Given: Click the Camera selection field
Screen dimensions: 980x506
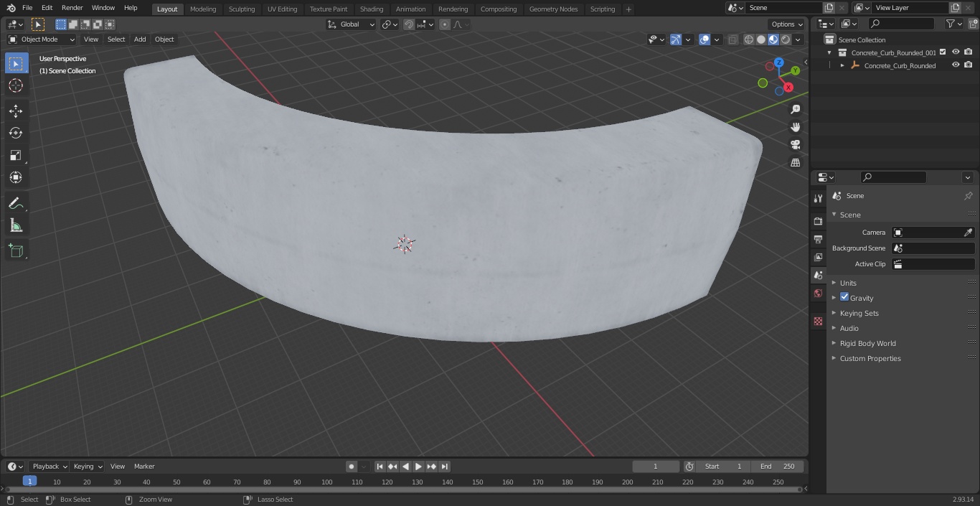Looking at the screenshot, I should tap(933, 233).
